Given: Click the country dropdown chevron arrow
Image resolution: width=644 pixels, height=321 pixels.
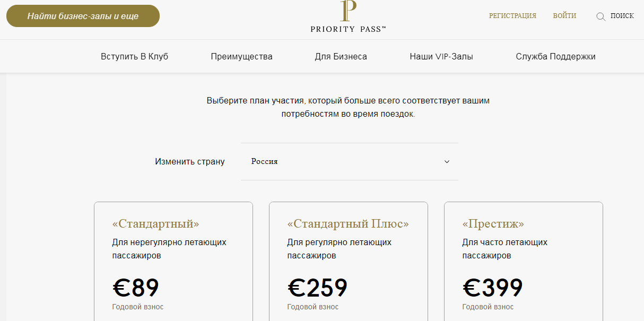Looking at the screenshot, I should (x=447, y=162).
